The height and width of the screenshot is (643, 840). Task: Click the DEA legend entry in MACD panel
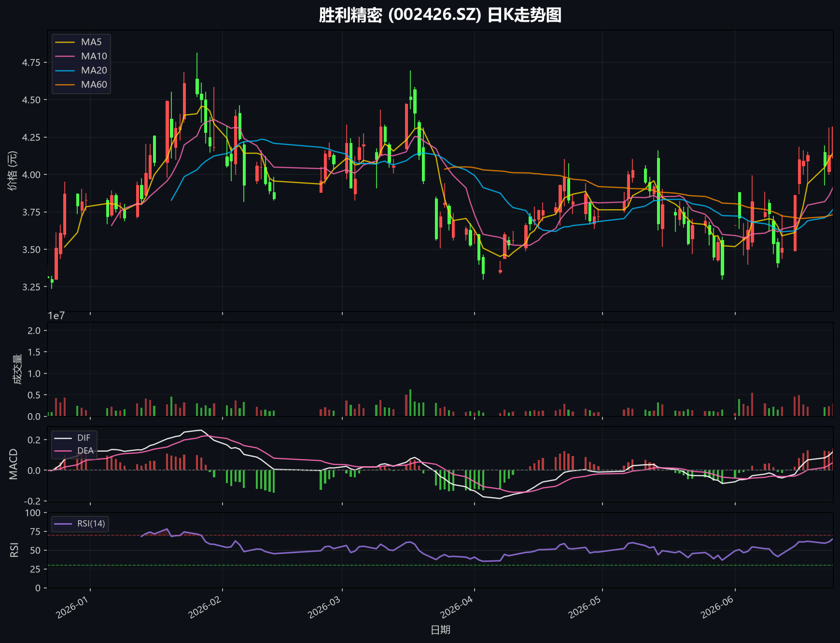(74, 451)
